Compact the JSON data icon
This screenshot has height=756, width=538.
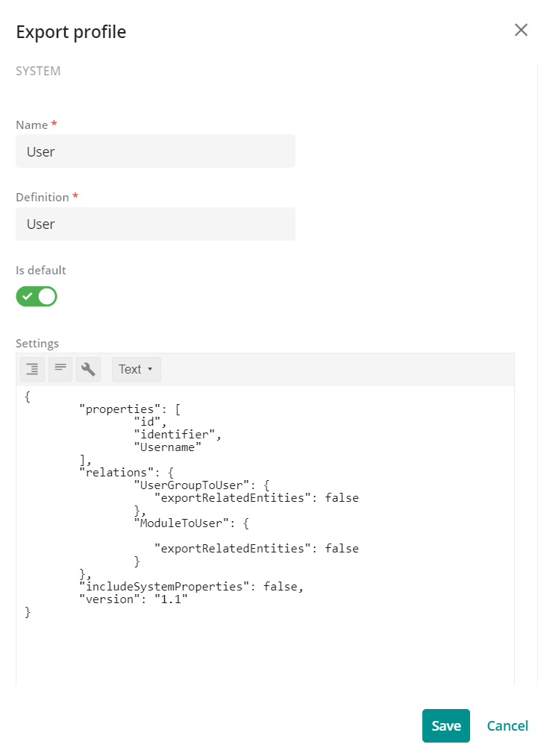click(x=60, y=369)
